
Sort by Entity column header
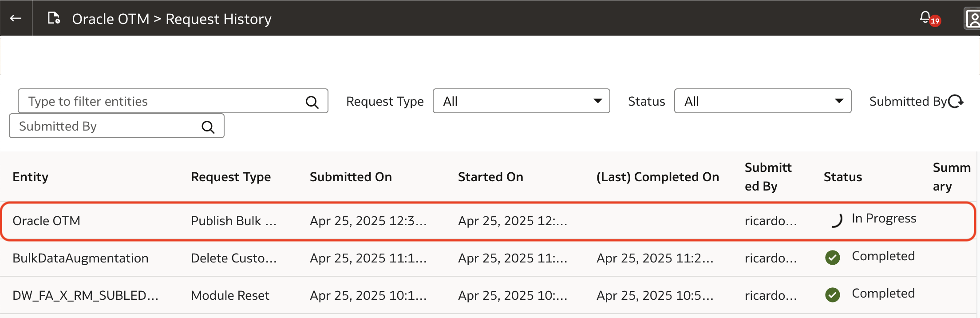pyautogui.click(x=30, y=177)
